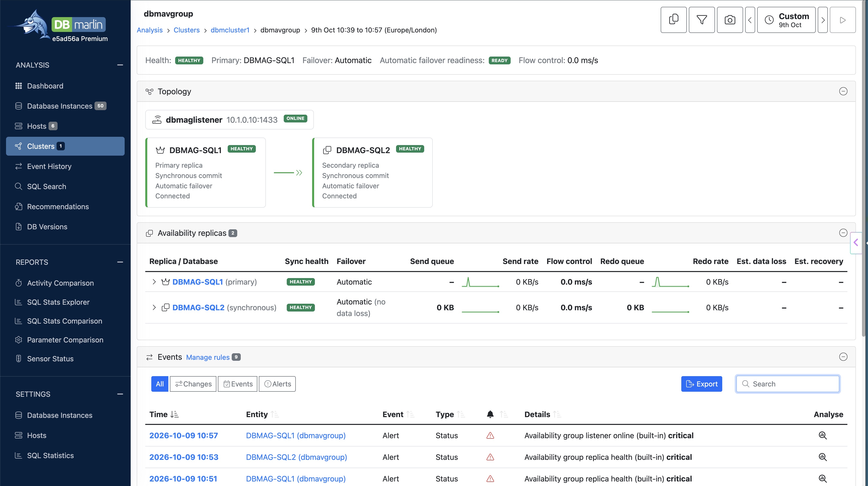Click the Export button
The width and height of the screenshot is (868, 486).
click(702, 384)
